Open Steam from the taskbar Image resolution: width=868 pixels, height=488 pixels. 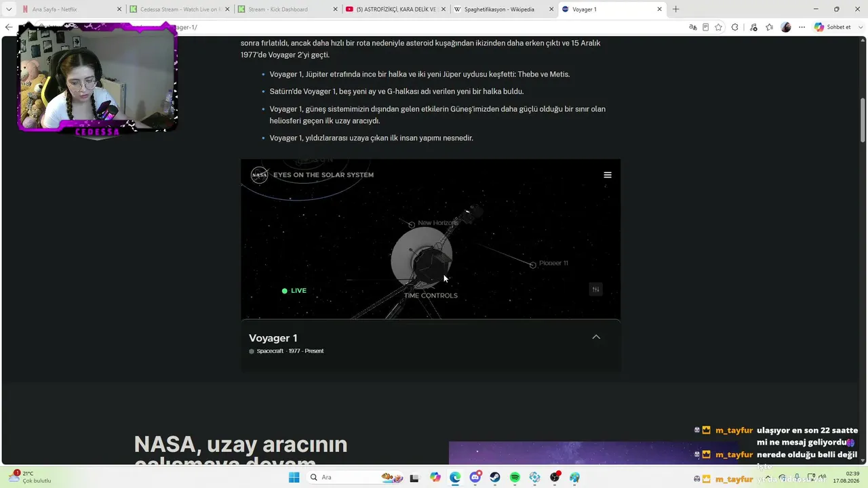[x=495, y=477]
